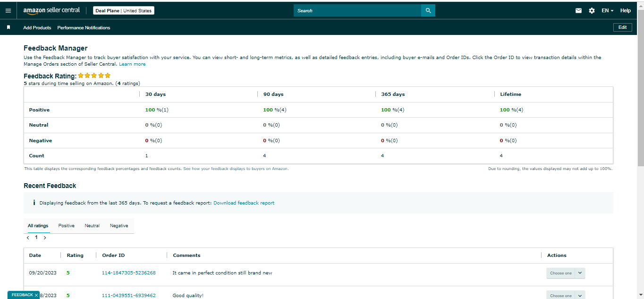Click into the Search input field
This screenshot has height=299, width=644.
357,10
